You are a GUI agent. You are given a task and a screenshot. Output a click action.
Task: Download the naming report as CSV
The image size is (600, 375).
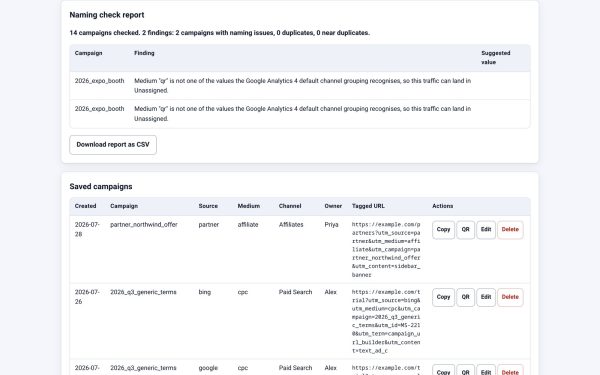pyautogui.click(x=113, y=145)
